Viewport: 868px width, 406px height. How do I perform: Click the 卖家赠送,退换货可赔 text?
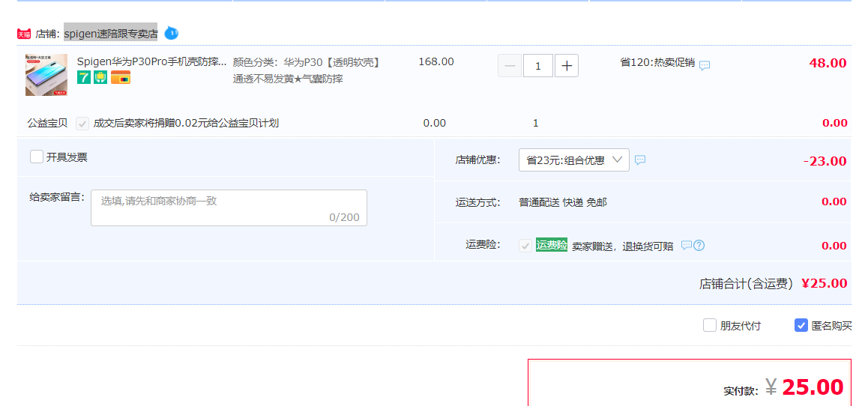tap(622, 246)
